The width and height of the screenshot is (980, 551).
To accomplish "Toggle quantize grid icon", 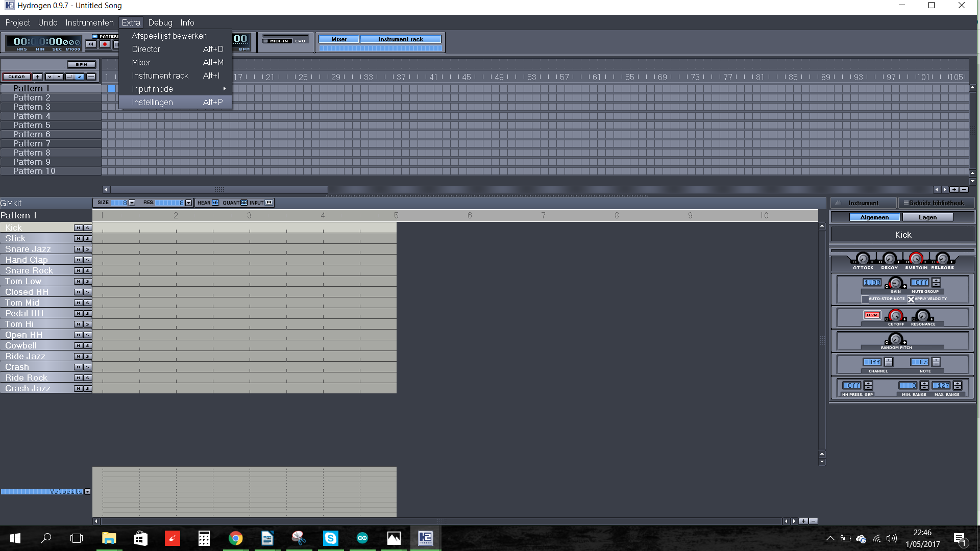I will pyautogui.click(x=244, y=203).
